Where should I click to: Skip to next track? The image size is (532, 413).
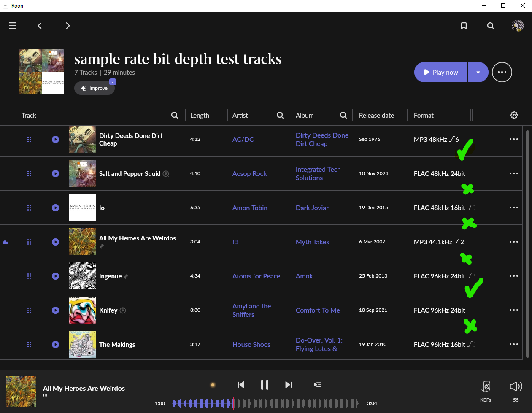tap(288, 385)
